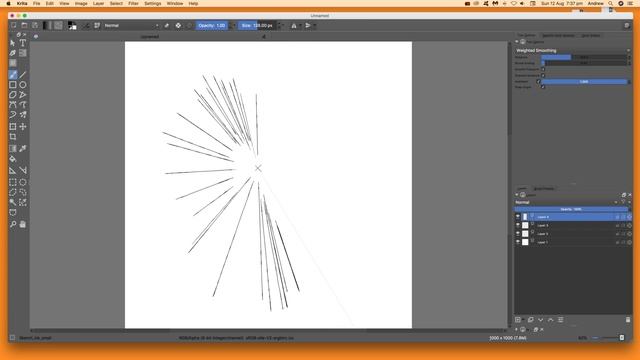Hide Layer 2 using its eye icon

coord(518,233)
